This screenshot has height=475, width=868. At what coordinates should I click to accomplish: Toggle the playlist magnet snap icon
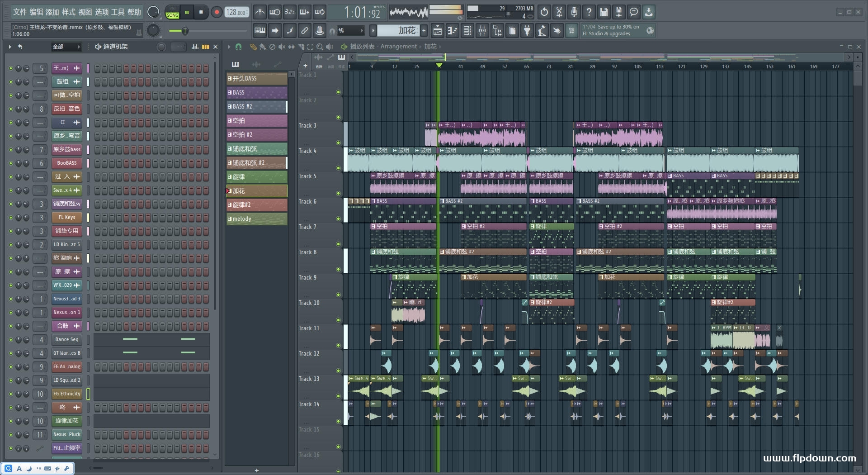pyautogui.click(x=238, y=47)
